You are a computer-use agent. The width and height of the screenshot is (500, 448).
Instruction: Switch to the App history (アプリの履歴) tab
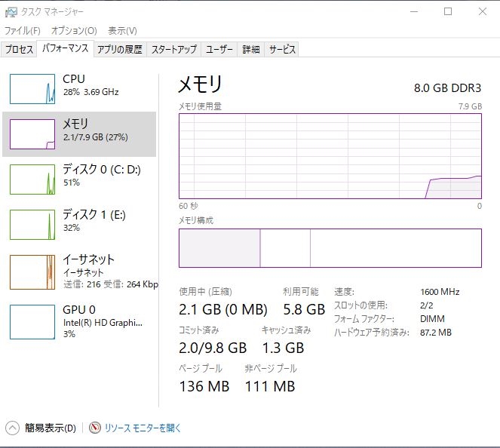click(x=119, y=50)
